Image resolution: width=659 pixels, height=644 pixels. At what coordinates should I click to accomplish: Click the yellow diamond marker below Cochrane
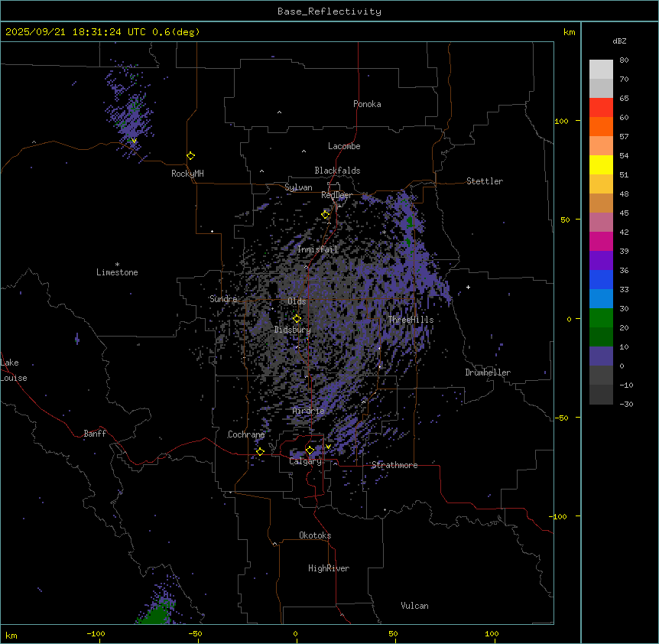(x=260, y=451)
